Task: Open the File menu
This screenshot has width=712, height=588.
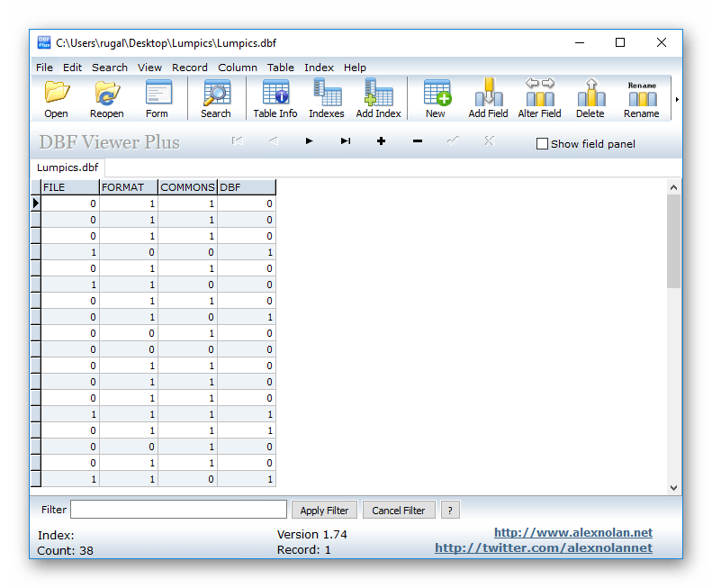Action: [x=44, y=68]
